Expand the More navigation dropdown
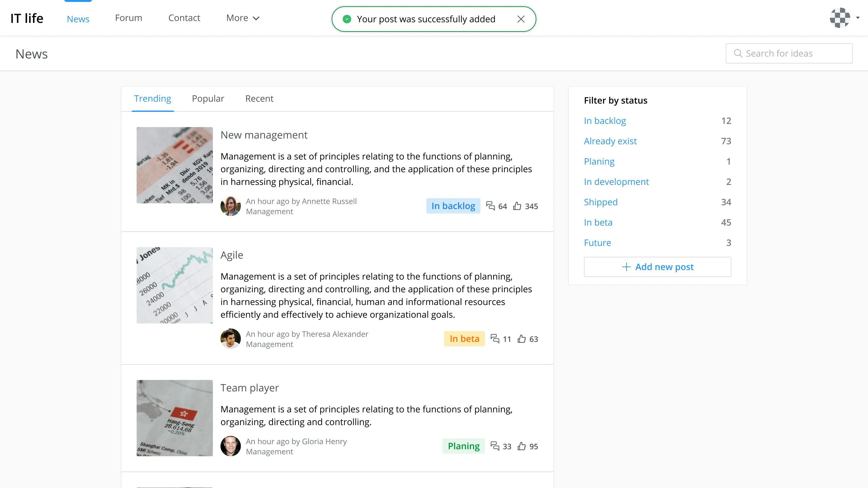Screen dimensions: 868x488 tap(243, 18)
